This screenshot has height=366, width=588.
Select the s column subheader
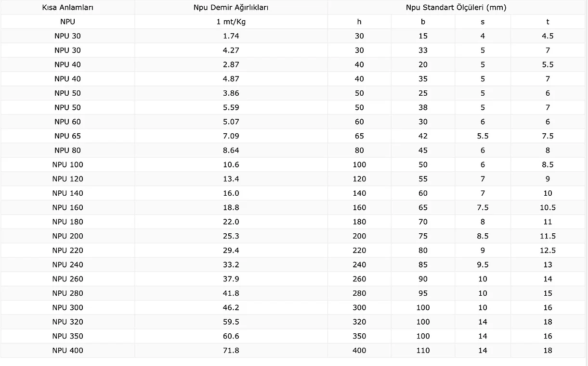click(x=483, y=22)
